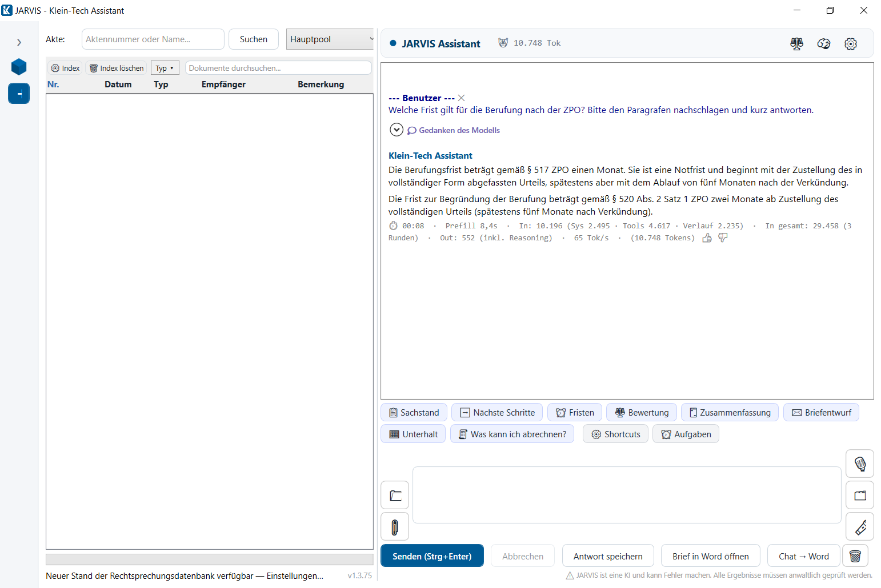Click the Aktennummer oder Name search field
This screenshot has width=881, height=588.
(x=153, y=39)
